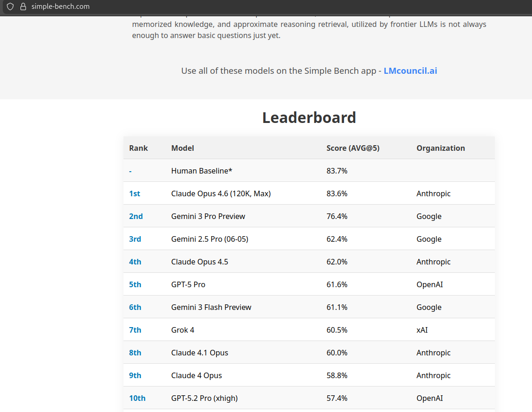Click the 4th rank link

[135, 262]
